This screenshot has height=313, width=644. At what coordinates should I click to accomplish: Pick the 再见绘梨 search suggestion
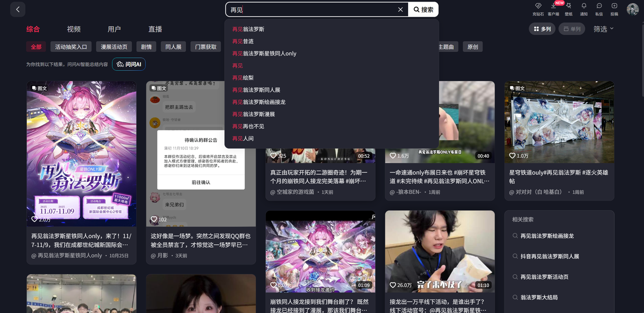point(243,78)
